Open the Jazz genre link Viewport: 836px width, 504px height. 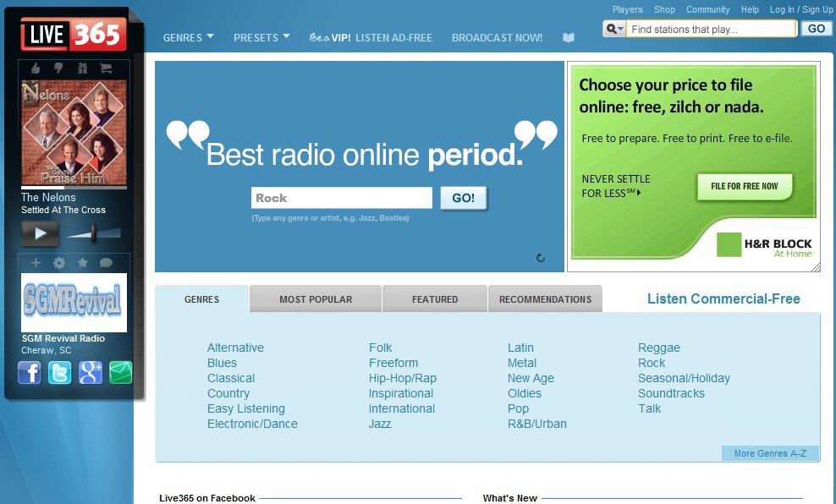pos(380,424)
